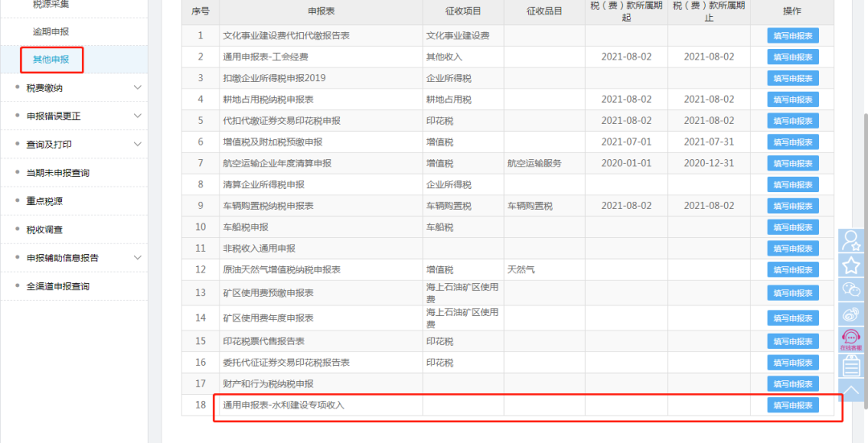Expand the 申报错误更正 menu chevron
The height and width of the screenshot is (443, 868).
point(138,116)
